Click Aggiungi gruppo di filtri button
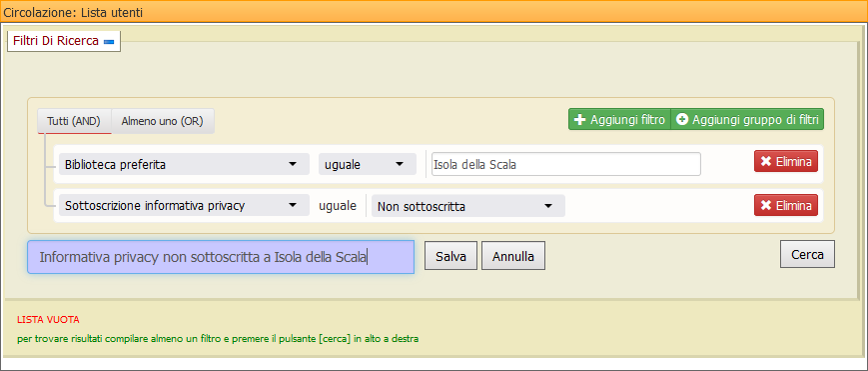Viewport: 868px width, 371px height. (x=747, y=119)
